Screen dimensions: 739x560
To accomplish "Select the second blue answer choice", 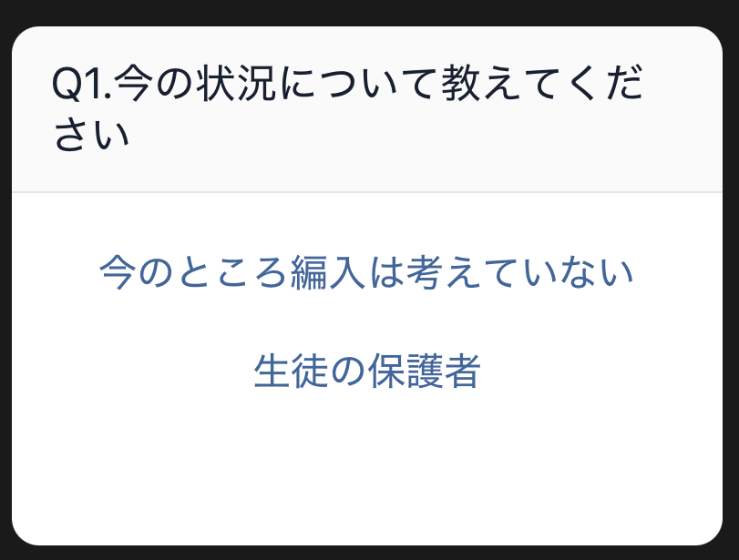I will (366, 371).
